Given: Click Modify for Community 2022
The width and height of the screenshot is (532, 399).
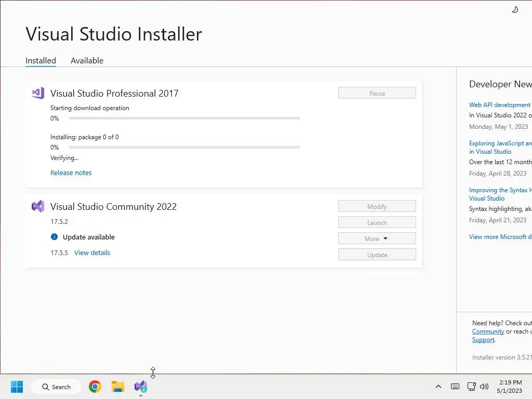Looking at the screenshot, I should (377, 206).
